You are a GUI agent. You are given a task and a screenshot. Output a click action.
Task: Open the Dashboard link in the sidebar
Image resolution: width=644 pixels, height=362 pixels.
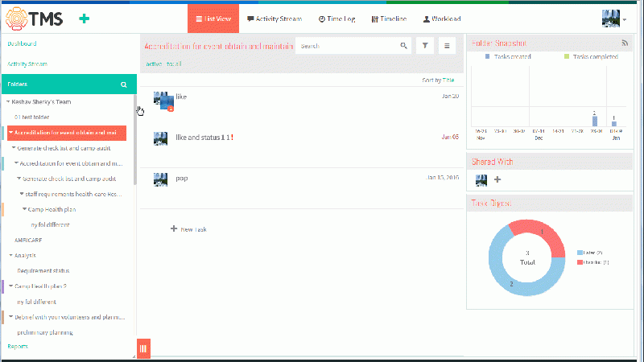(x=22, y=43)
